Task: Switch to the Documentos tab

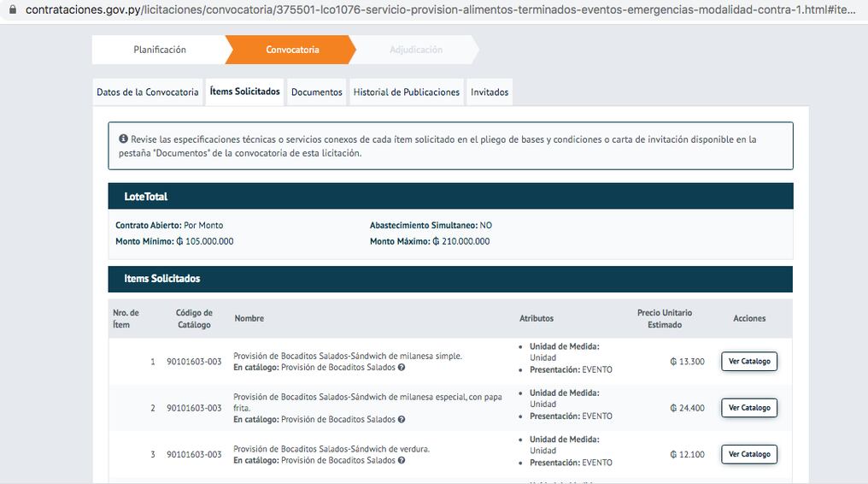Action: click(317, 92)
